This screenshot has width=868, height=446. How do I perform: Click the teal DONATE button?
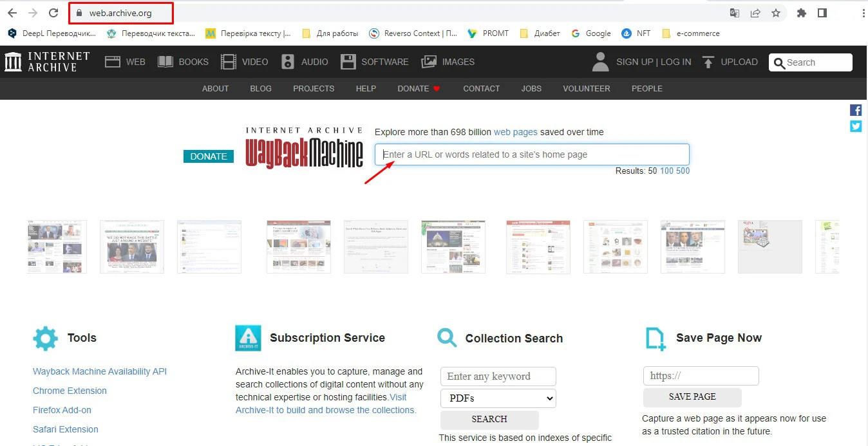209,156
